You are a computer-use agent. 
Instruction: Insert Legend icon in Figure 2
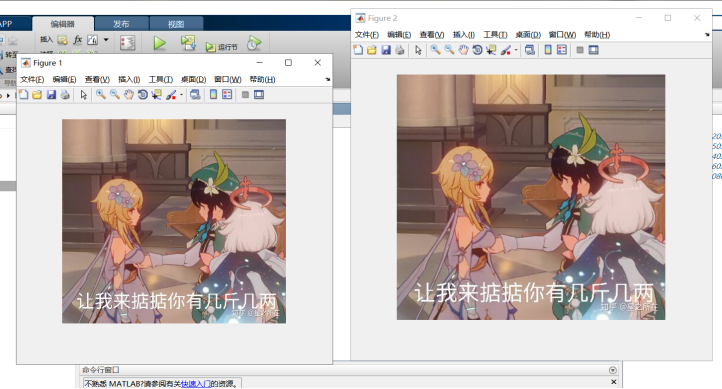click(562, 50)
